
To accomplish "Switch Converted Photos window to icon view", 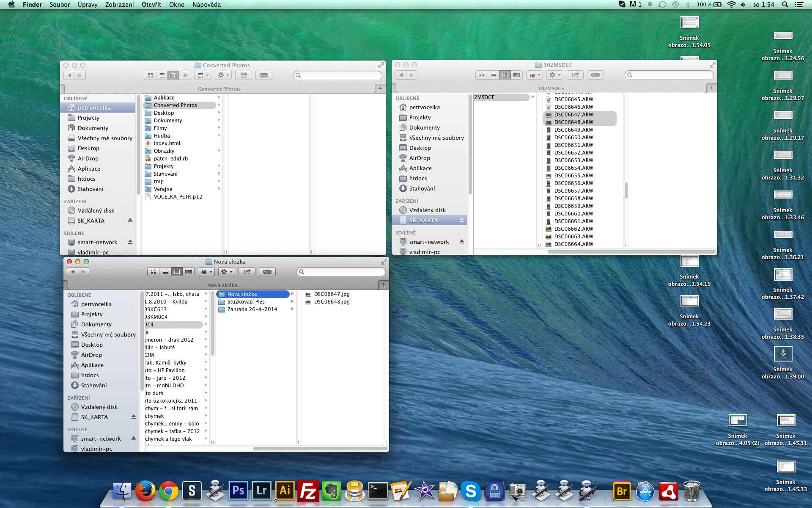I will [151, 75].
